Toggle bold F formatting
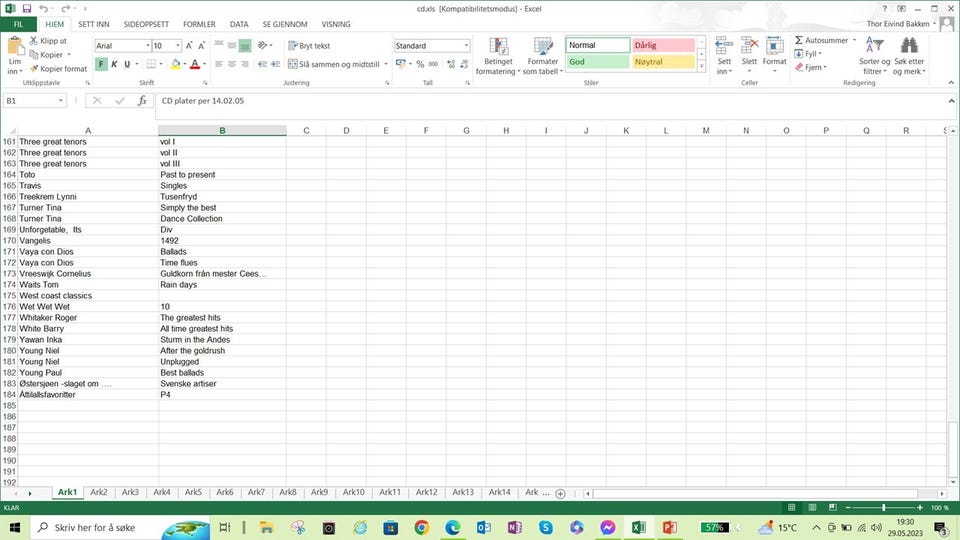Screen dimensions: 960x540 tap(101, 64)
